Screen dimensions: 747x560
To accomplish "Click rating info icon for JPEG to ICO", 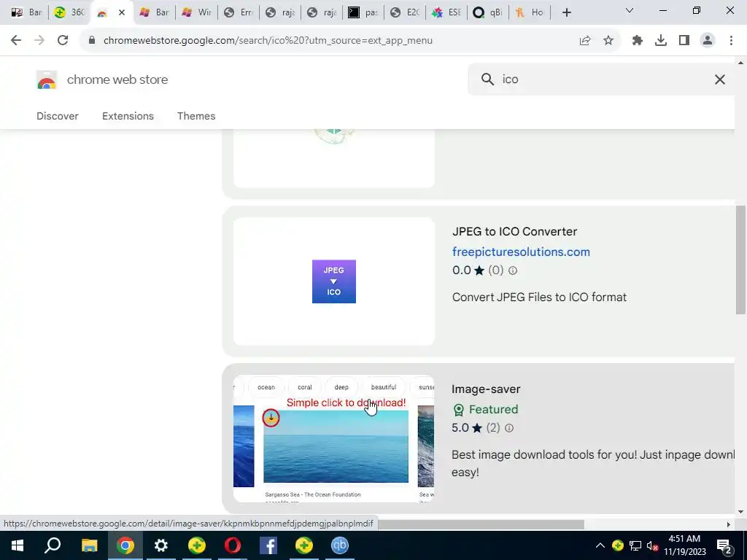I will [x=513, y=271].
